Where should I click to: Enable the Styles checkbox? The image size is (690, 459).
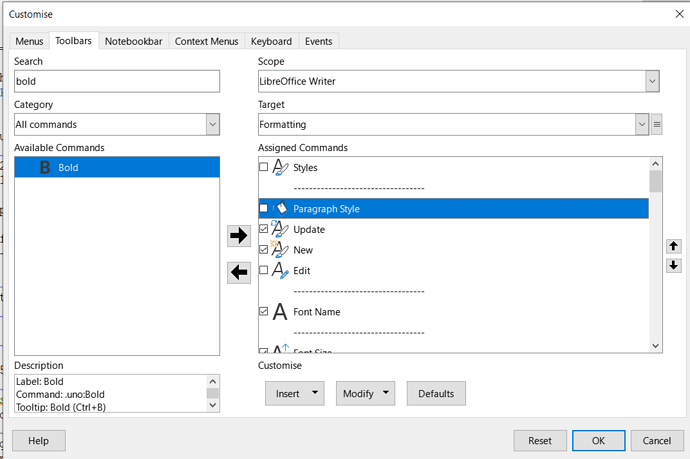click(264, 167)
